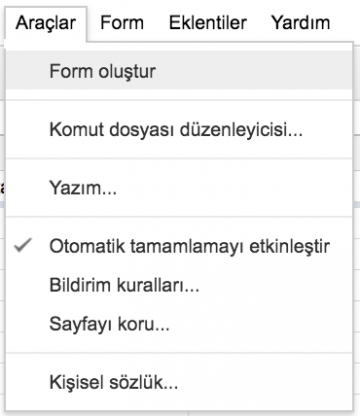Create a new form via highlighted item

179,71
